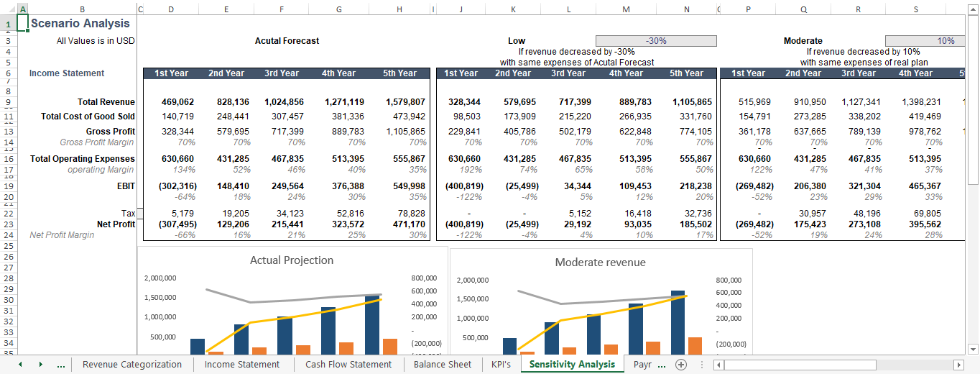Image resolution: width=980 pixels, height=374 pixels.
Task: Click the vertical scrollbar down arrow
Action: point(973,350)
